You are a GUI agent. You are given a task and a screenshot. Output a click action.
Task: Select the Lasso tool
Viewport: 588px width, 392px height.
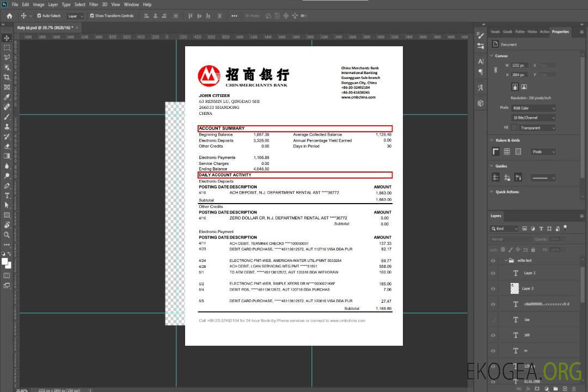[7, 57]
